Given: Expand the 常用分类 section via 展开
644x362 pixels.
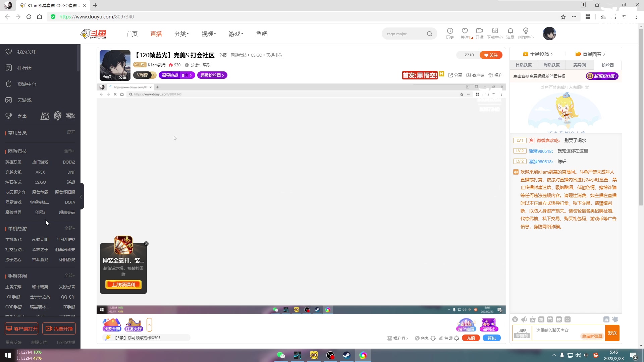Looking at the screenshot, I should 71,132.
